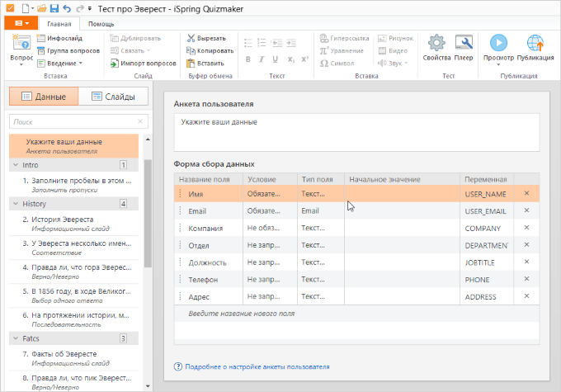Click the Дублировать slide command
Screen dimensions: 561x392
tap(135, 38)
